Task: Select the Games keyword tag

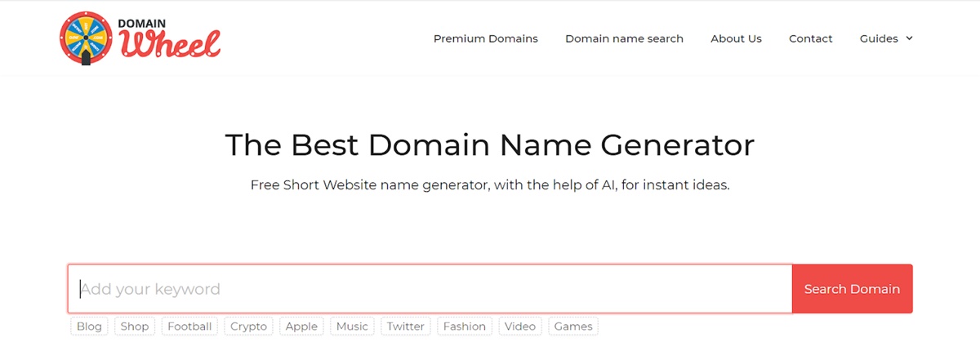Action: [573, 326]
